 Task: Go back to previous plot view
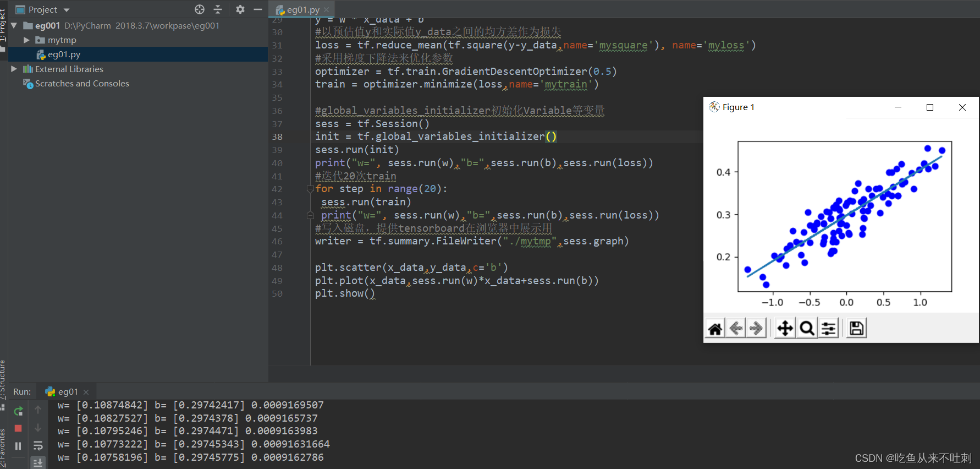pos(736,329)
